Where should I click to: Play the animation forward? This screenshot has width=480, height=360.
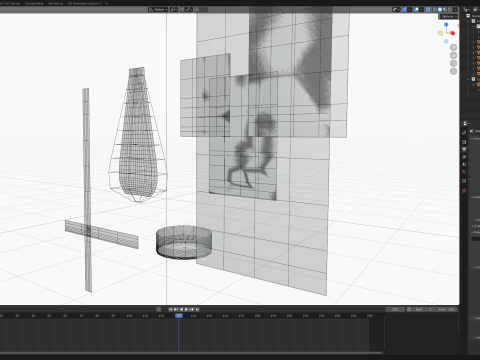pos(186,309)
